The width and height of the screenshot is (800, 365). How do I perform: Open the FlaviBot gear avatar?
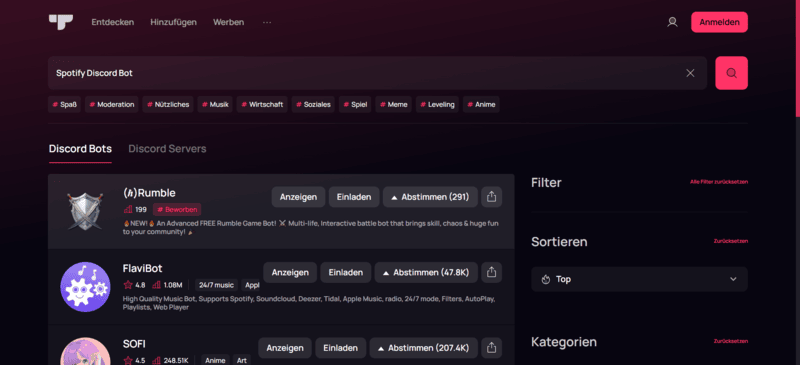[x=85, y=287]
